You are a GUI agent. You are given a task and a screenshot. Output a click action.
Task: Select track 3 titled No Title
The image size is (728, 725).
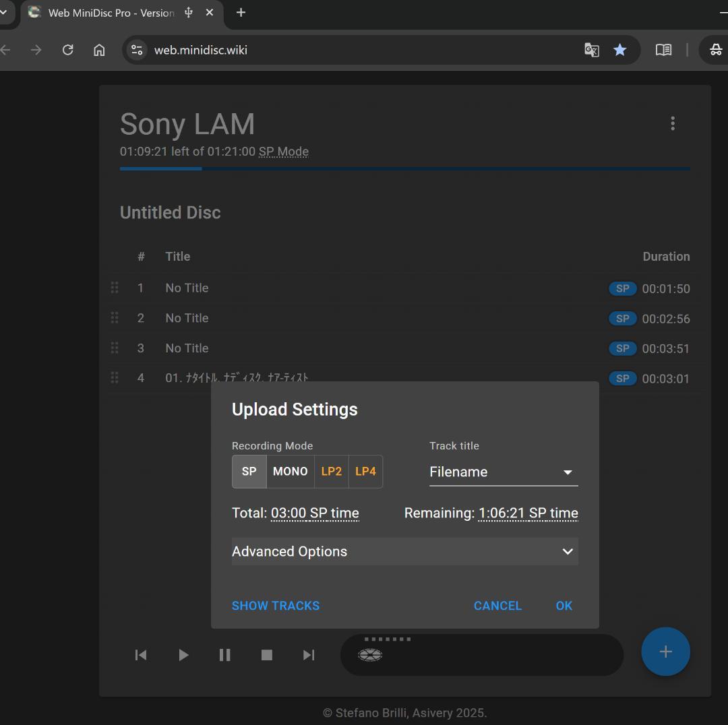tap(187, 348)
